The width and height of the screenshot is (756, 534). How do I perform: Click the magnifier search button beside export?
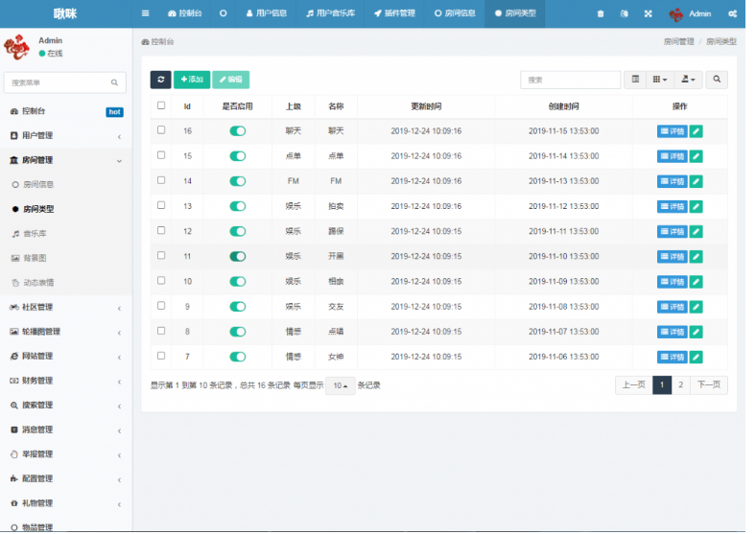tap(717, 80)
